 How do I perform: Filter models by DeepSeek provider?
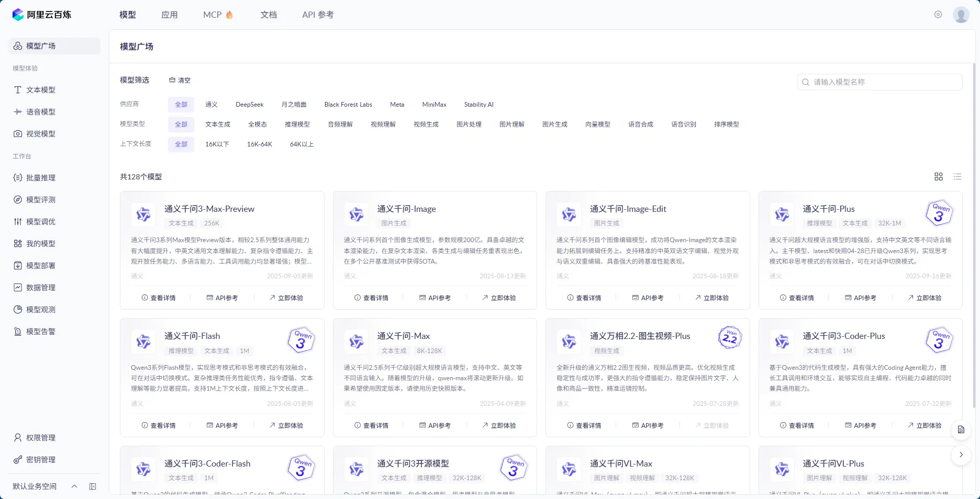pos(250,104)
